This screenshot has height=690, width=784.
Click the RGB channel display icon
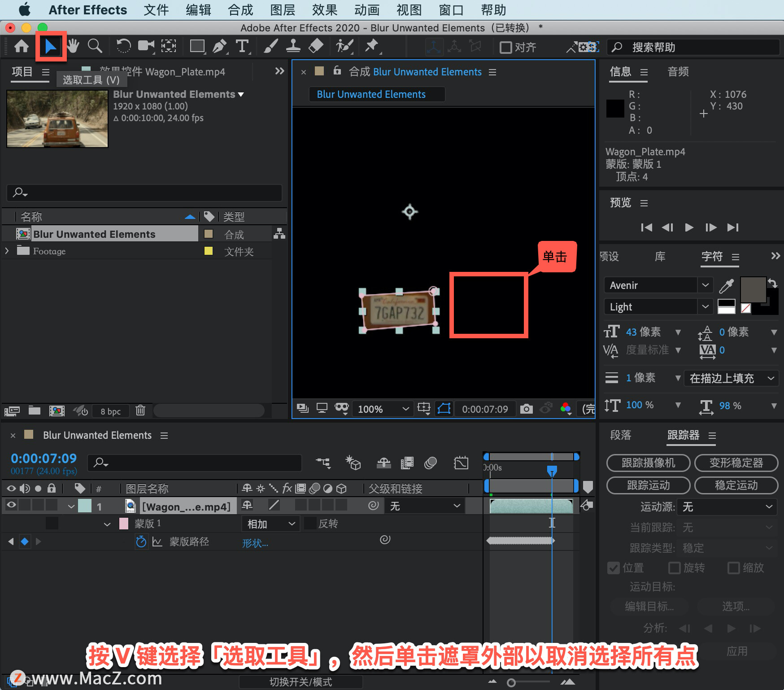566,409
